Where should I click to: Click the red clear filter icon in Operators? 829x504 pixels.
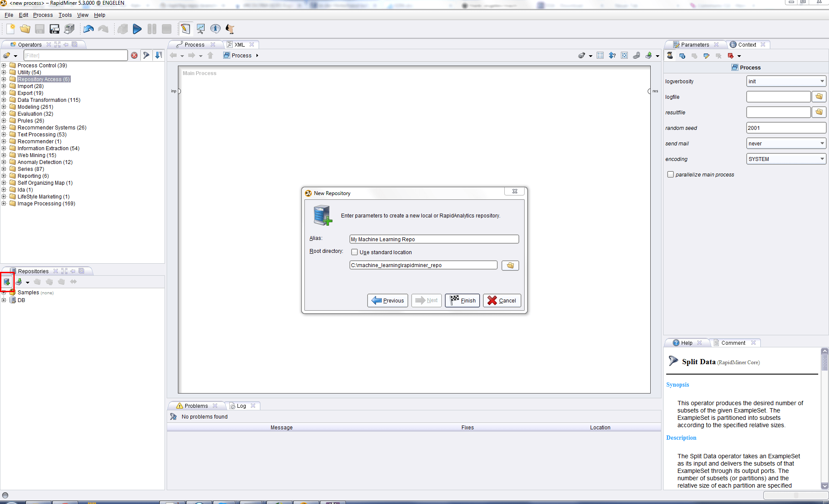(134, 55)
